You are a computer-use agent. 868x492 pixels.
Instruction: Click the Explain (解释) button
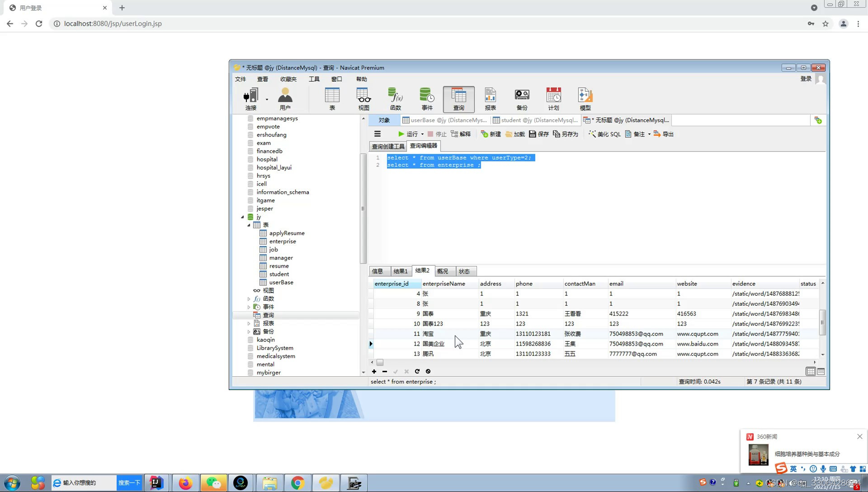pos(461,134)
